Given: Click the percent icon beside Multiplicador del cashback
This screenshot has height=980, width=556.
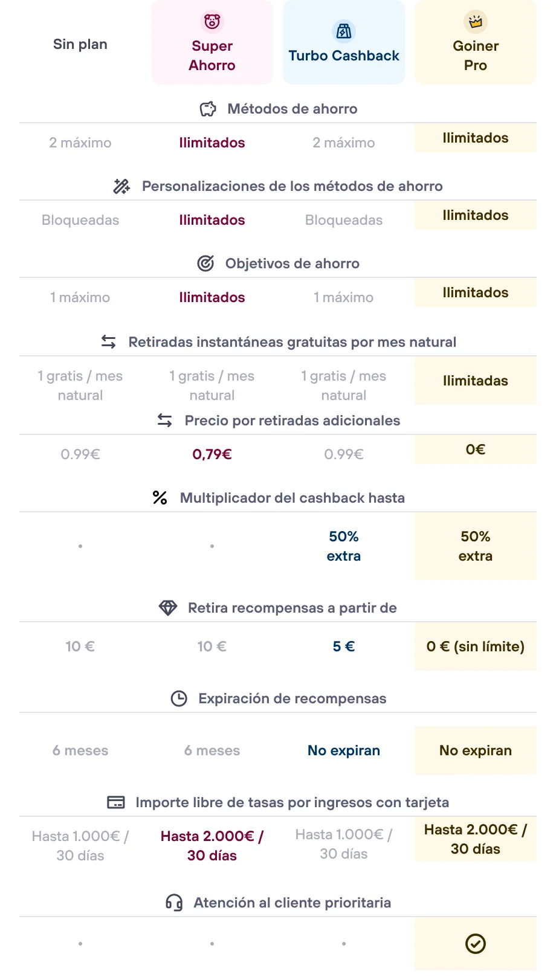Looking at the screenshot, I should click(x=160, y=498).
